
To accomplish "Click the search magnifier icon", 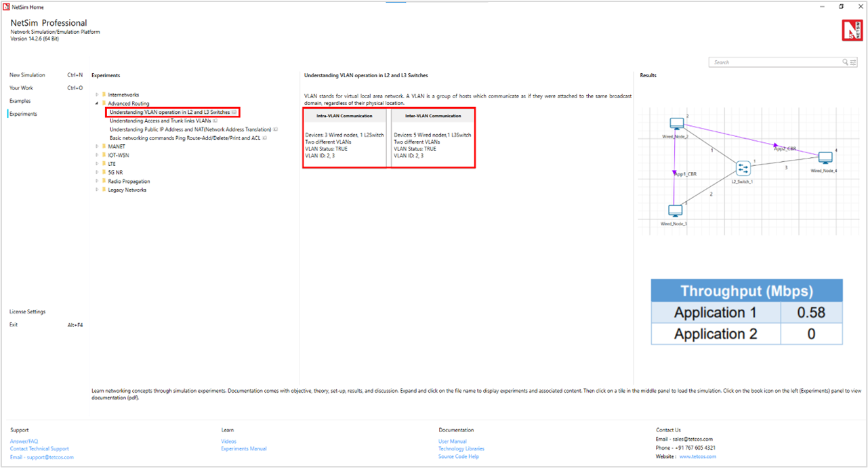I will (846, 62).
